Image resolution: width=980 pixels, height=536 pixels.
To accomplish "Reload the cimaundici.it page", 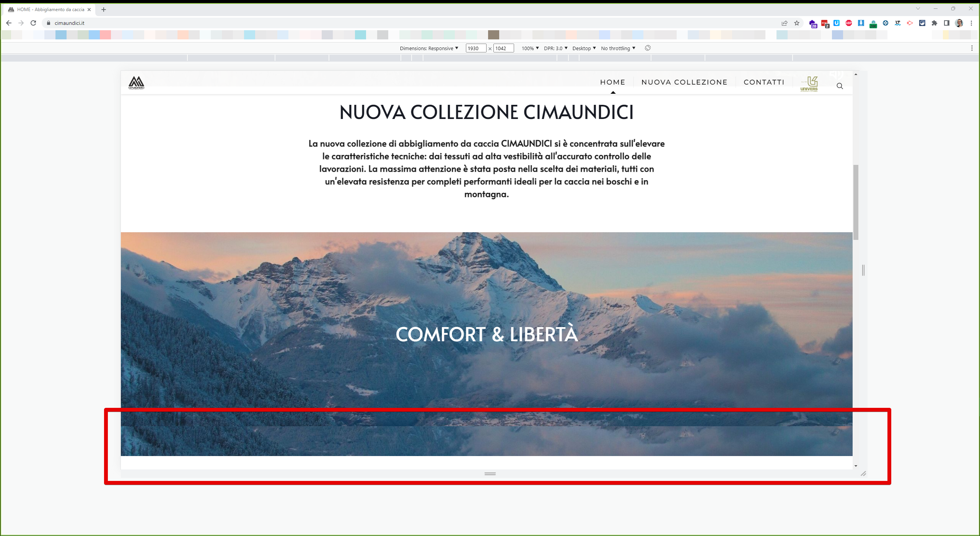I will pyautogui.click(x=33, y=23).
